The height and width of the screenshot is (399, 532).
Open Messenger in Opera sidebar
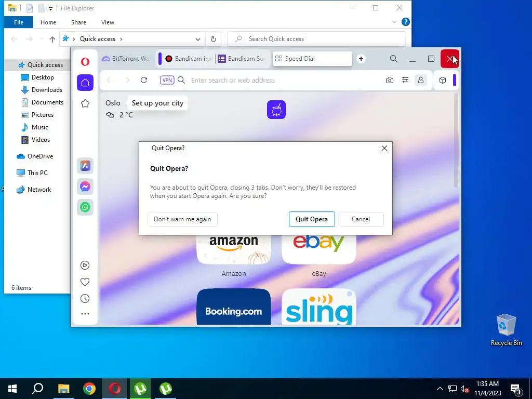85,187
